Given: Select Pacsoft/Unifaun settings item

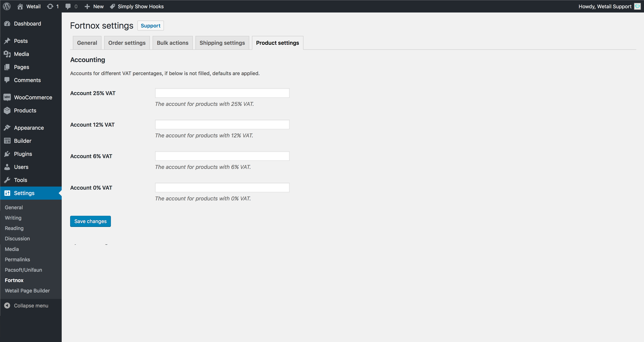Looking at the screenshot, I should [24, 270].
